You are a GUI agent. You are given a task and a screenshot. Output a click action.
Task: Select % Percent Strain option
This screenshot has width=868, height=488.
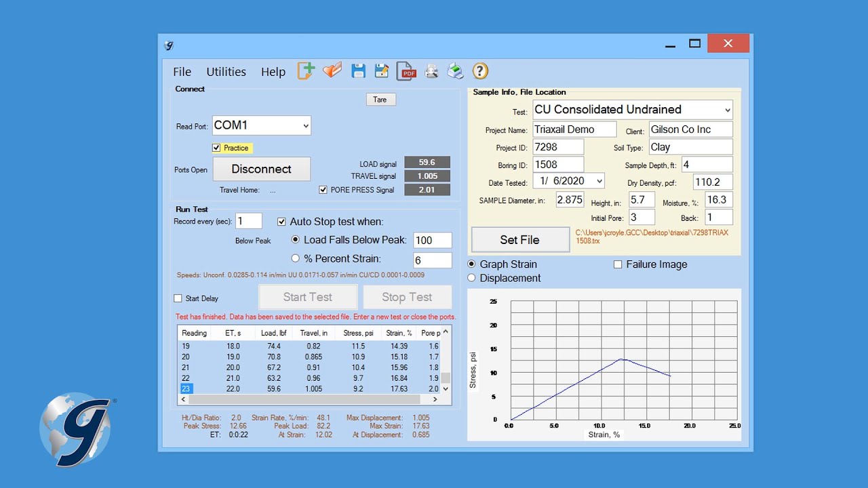click(296, 258)
